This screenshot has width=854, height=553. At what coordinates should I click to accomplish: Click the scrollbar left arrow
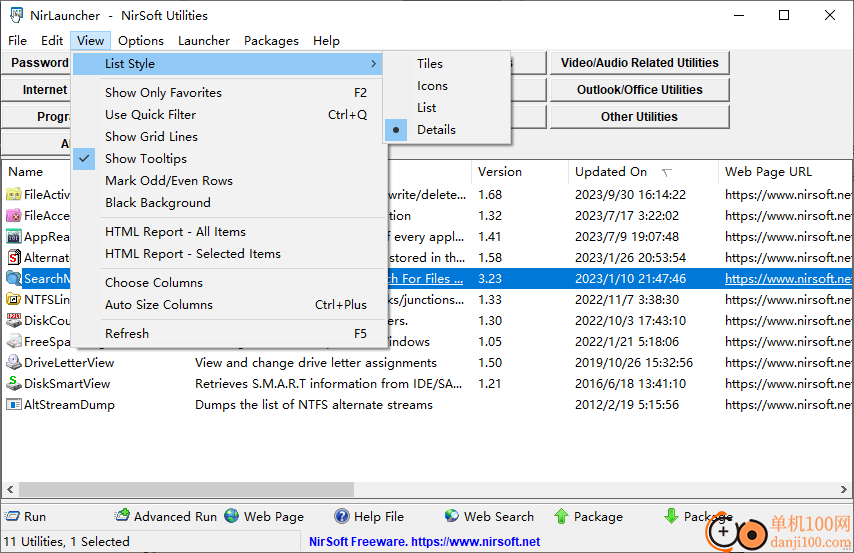(x=10, y=489)
